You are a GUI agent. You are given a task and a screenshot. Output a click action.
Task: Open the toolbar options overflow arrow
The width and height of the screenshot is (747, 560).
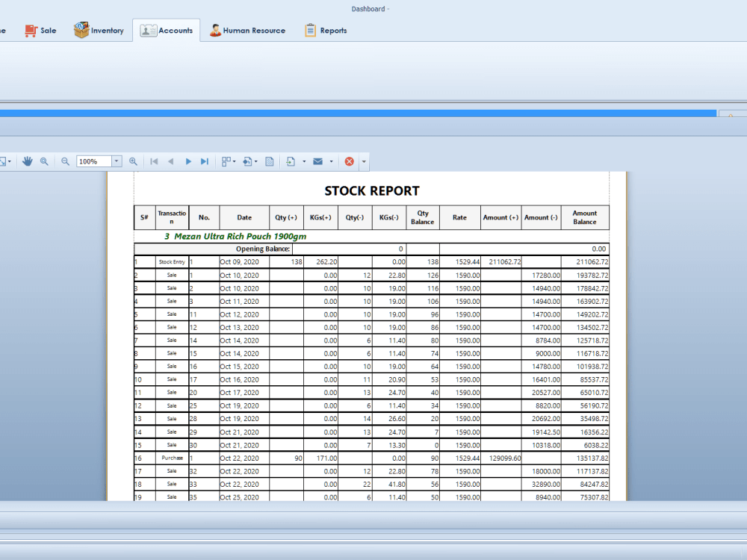364,161
